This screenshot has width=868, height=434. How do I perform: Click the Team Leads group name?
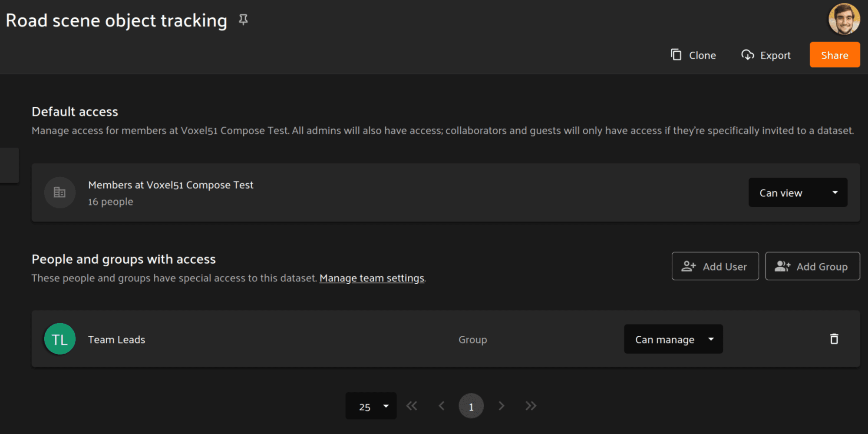point(116,340)
